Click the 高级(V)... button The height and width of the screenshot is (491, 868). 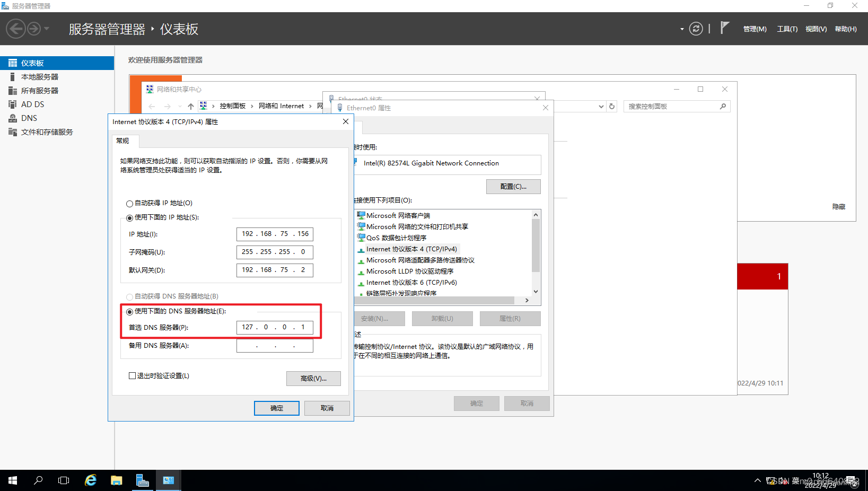pyautogui.click(x=313, y=379)
